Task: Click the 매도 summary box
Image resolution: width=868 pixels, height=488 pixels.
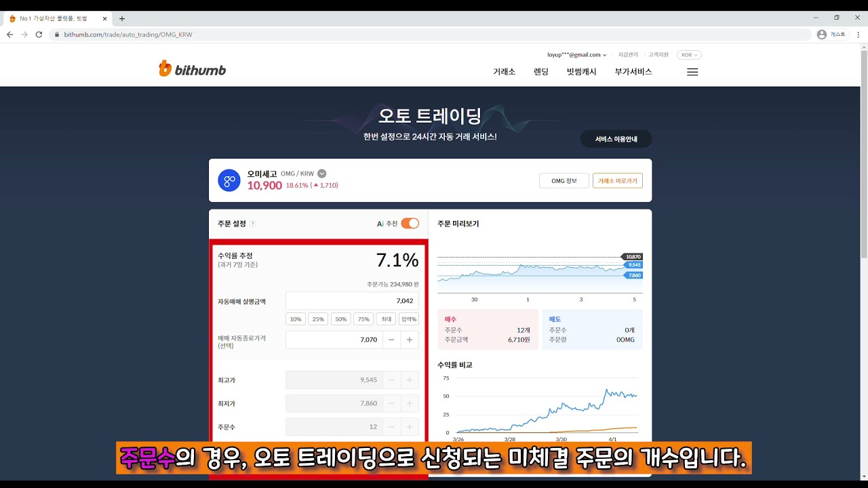Action: pos(592,329)
